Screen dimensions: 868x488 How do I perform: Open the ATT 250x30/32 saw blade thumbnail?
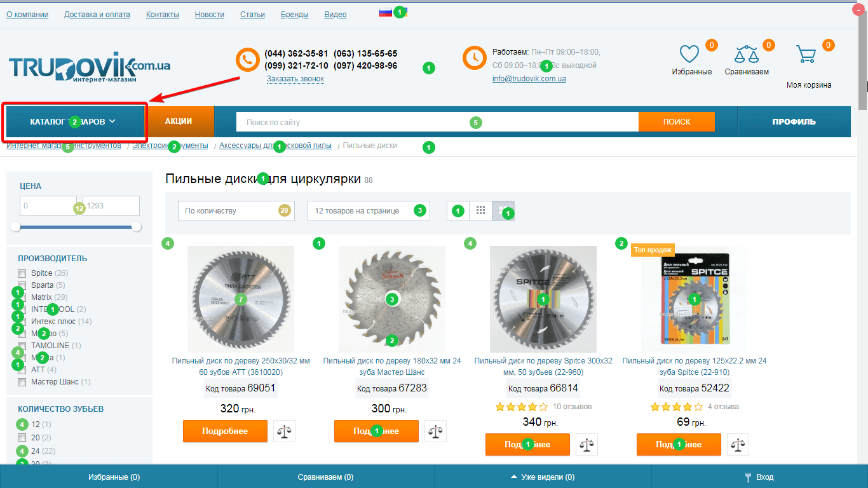click(241, 299)
